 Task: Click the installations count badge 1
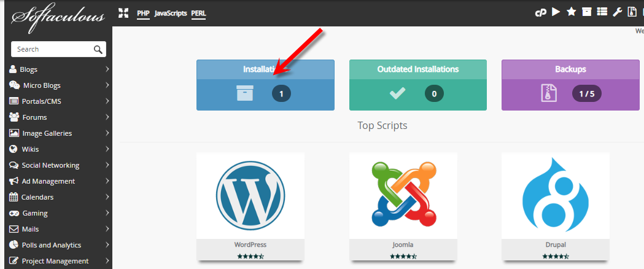(x=281, y=93)
